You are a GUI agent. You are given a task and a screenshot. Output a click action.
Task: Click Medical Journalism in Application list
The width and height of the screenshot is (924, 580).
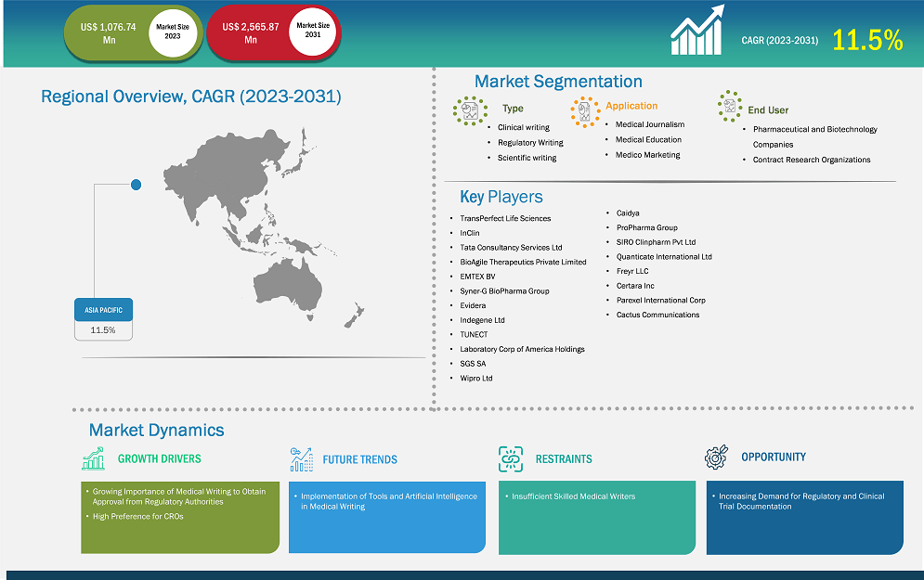[650, 124]
